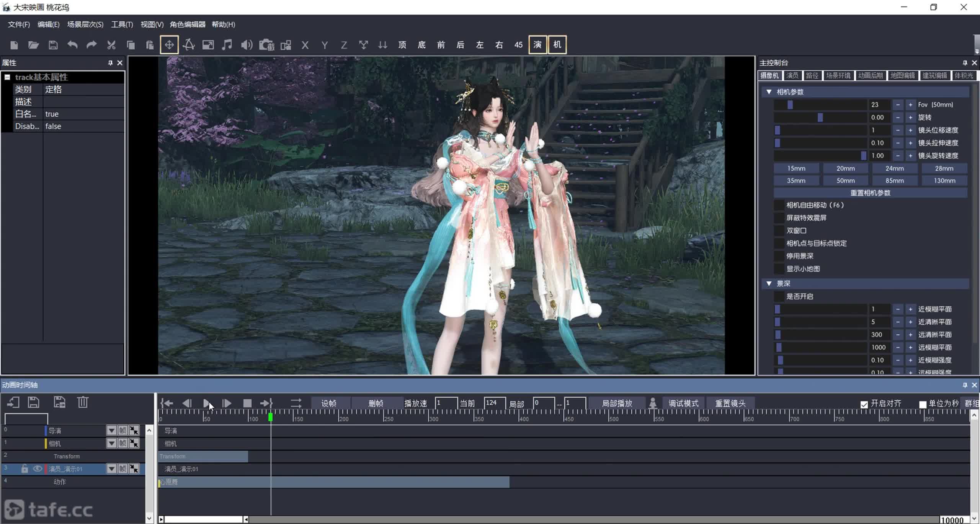
Task: Open dropdown arrow on 导演 track
Action: click(x=111, y=430)
